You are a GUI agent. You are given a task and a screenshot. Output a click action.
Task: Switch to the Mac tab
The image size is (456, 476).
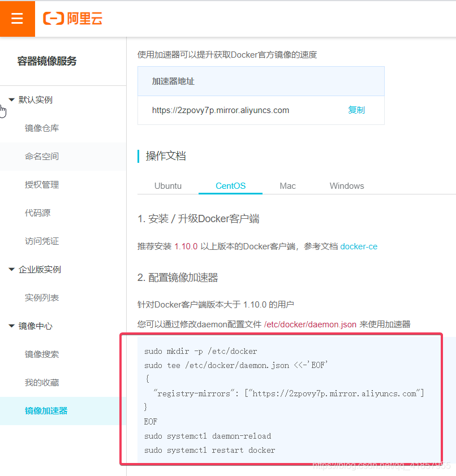(x=288, y=186)
